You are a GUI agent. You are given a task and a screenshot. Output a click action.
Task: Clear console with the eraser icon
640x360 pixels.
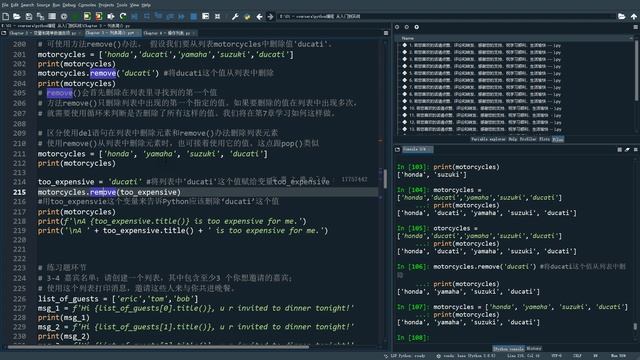[627, 150]
